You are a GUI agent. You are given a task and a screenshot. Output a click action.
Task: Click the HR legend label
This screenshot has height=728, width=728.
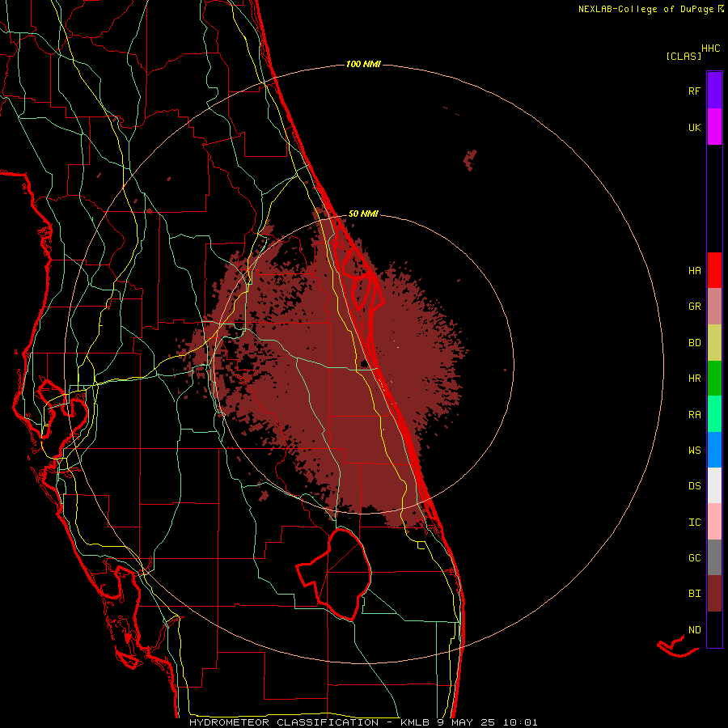point(694,379)
